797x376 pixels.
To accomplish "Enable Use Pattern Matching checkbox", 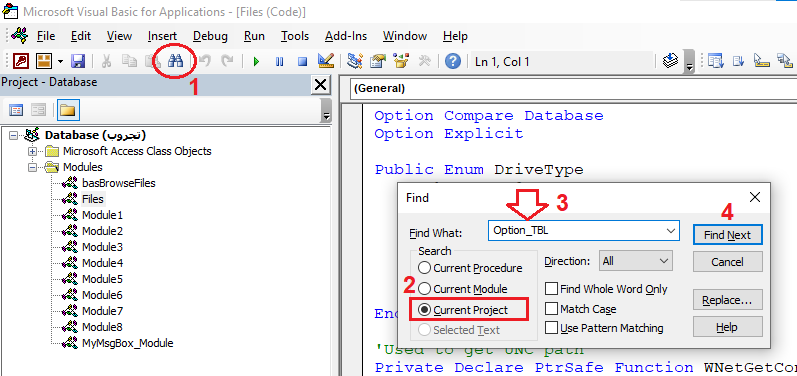I will (551, 328).
